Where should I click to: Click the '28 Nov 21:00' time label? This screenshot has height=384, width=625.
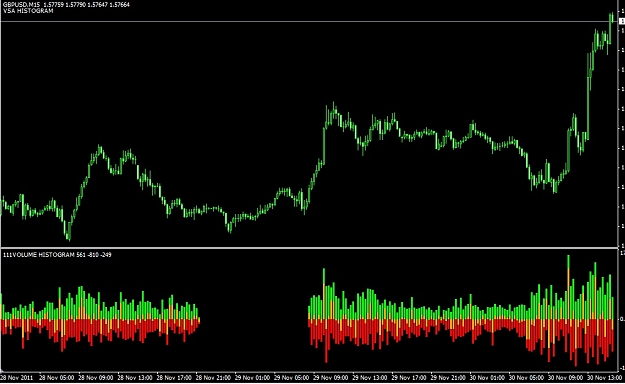213,377
